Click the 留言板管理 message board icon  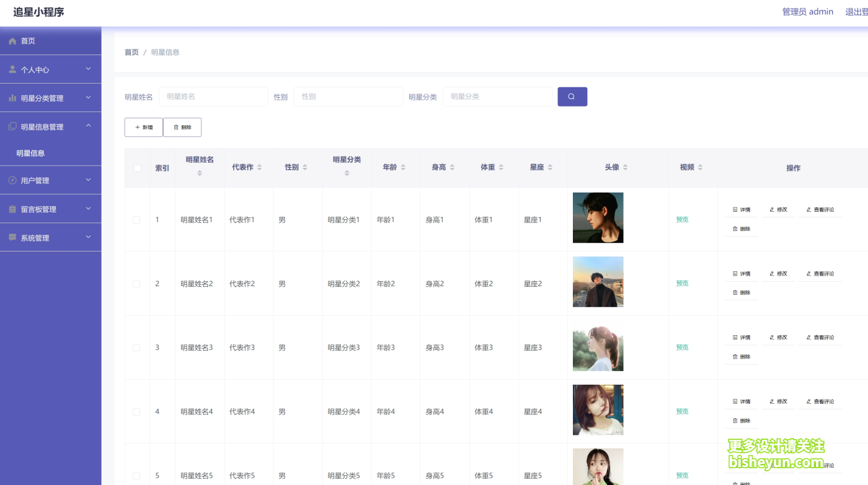pos(12,209)
